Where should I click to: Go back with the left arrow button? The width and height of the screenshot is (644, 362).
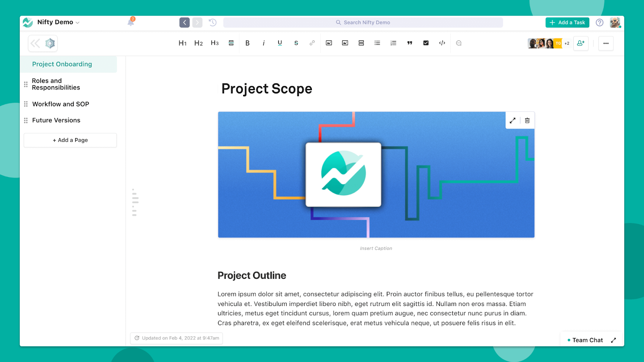pyautogui.click(x=184, y=23)
